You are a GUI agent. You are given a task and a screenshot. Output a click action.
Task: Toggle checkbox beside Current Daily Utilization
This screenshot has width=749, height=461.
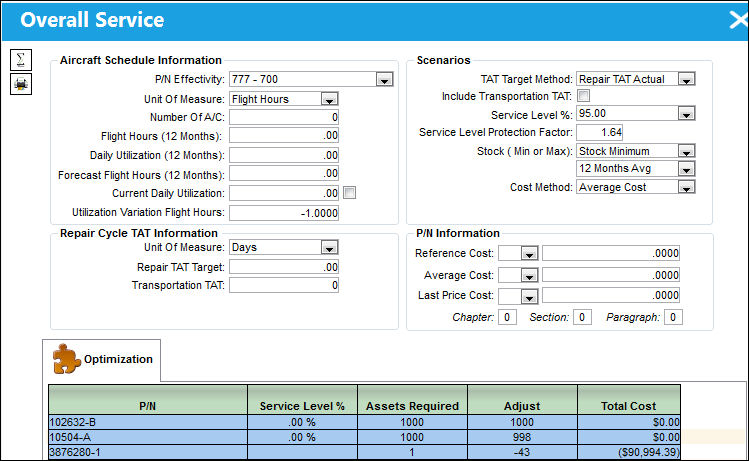[x=349, y=193]
